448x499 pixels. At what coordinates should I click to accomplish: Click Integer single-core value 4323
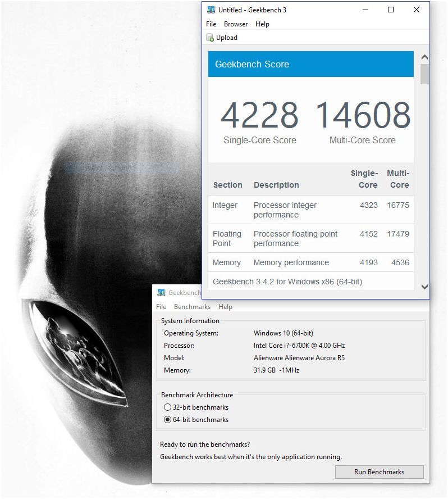tap(368, 205)
